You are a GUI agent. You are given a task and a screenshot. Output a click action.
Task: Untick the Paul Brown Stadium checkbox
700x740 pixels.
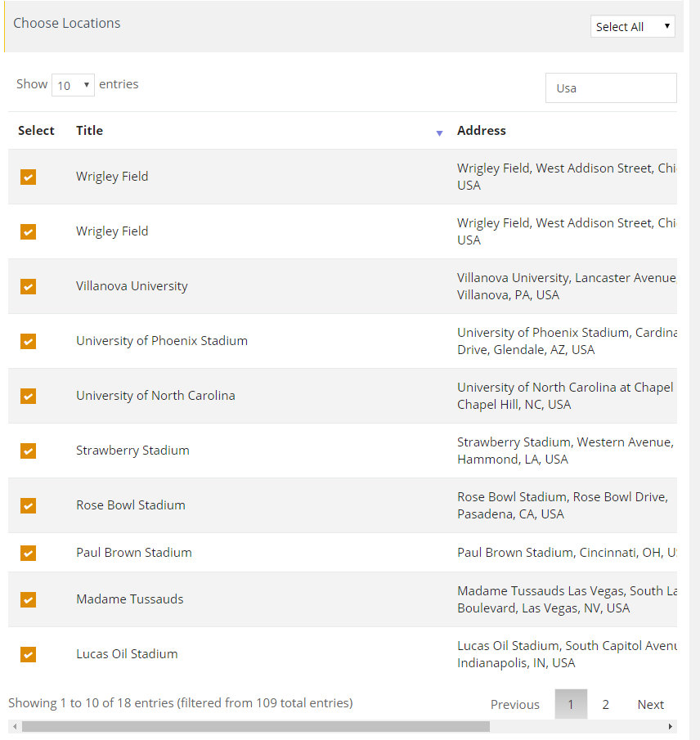click(x=29, y=553)
